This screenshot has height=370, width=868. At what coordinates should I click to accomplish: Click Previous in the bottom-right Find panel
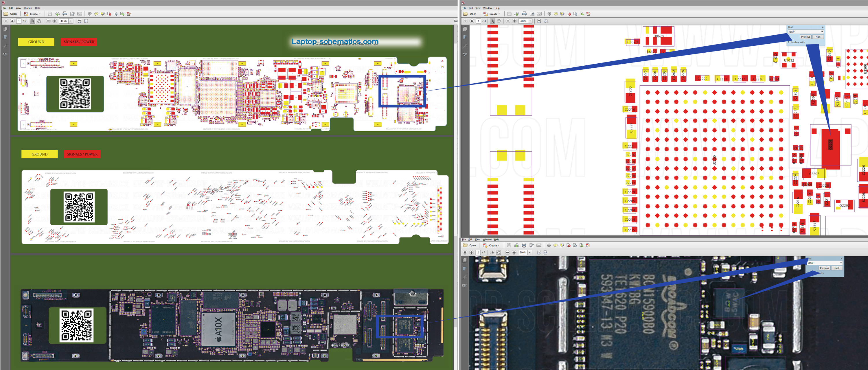pos(825,268)
